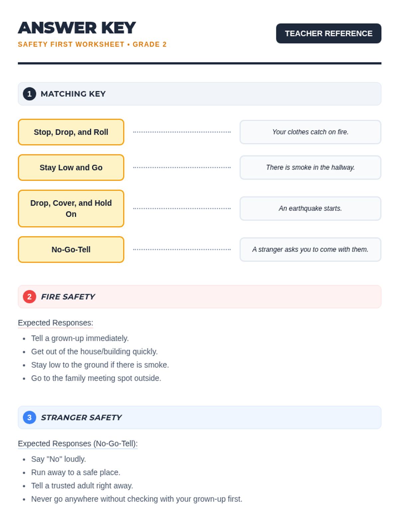Click 'An earthquake starts' card

pyautogui.click(x=310, y=208)
